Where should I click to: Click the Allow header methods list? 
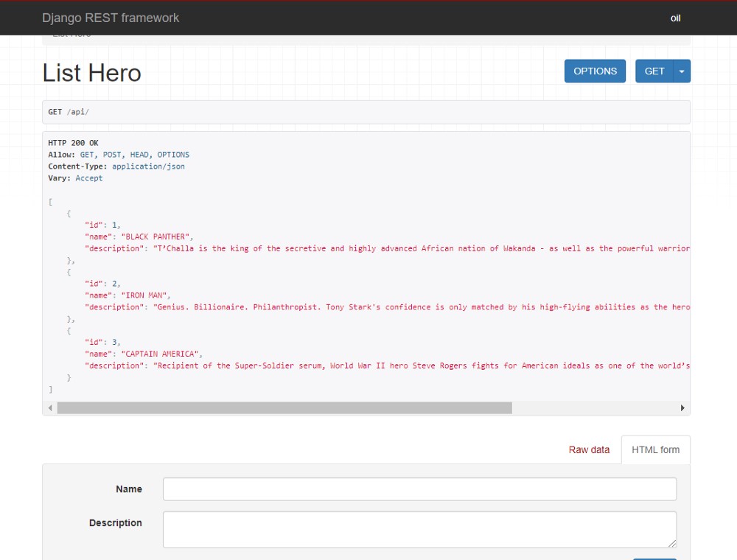click(x=134, y=155)
